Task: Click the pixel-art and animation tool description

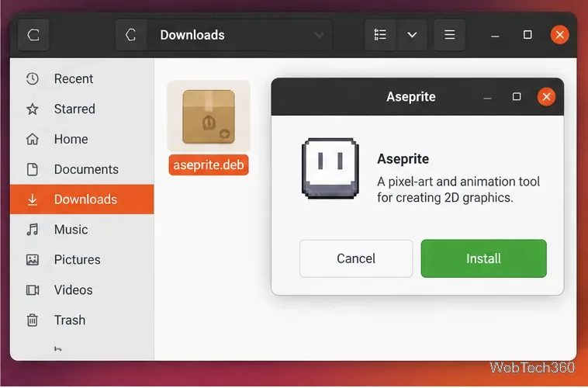Action: tap(458, 190)
